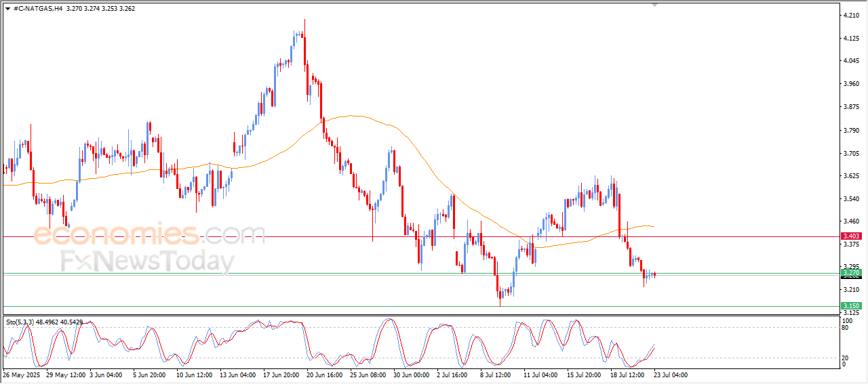Image resolution: width=868 pixels, height=384 pixels.
Task: Click the 20 level on stochastic scale
Action: [845, 358]
